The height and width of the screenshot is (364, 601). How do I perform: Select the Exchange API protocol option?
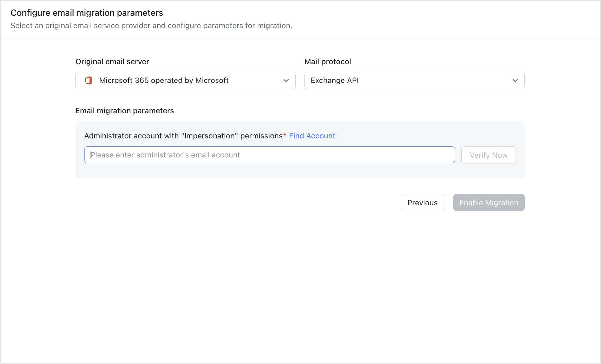pos(334,81)
